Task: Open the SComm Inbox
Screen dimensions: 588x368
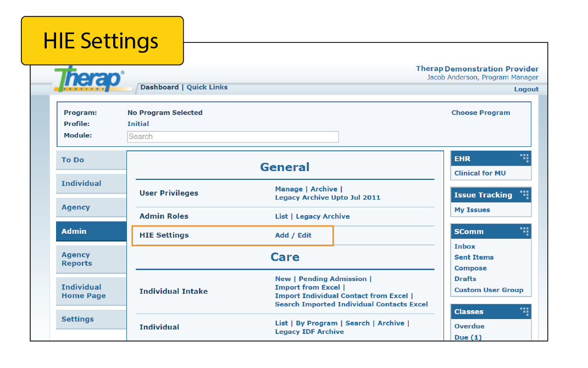Action: (464, 247)
